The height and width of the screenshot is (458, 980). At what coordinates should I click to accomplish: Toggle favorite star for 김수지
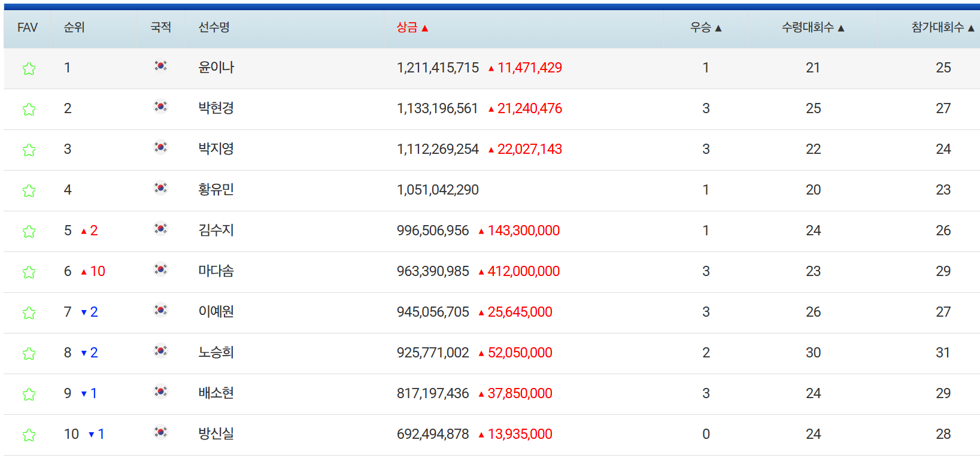[29, 232]
